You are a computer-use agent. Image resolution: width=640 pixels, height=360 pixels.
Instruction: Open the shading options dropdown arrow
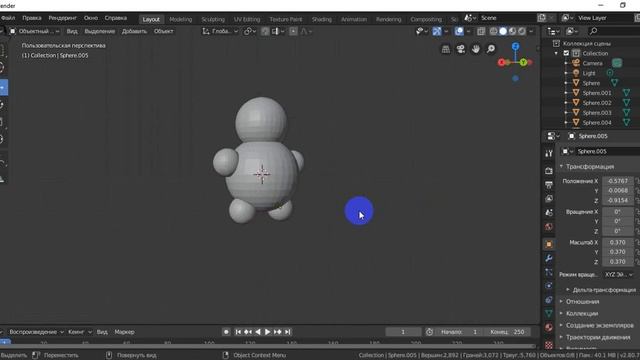531,31
